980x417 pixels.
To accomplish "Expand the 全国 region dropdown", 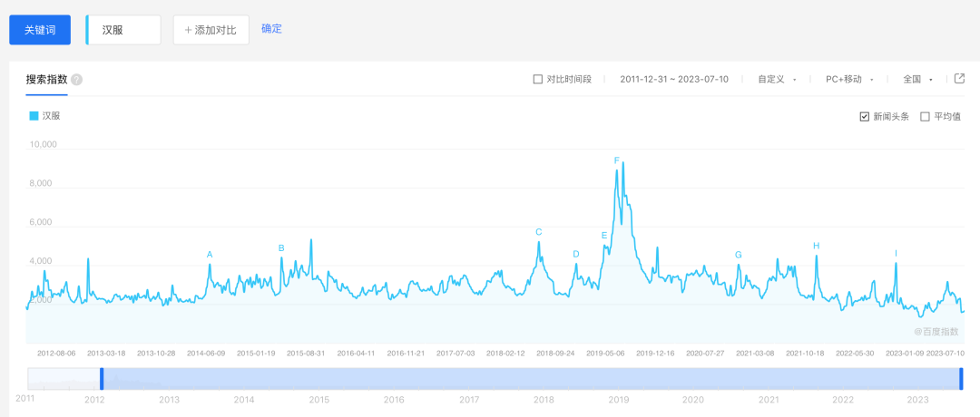I will (917, 80).
